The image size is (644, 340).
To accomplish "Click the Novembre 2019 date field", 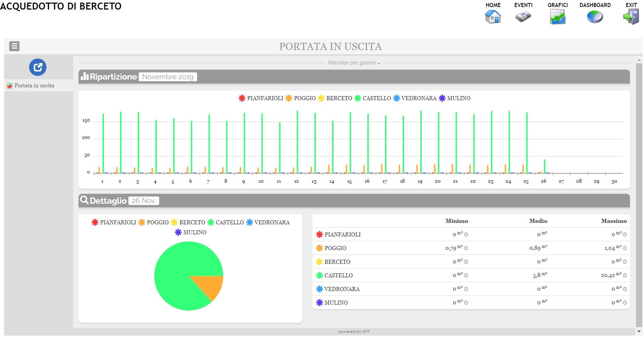I will coord(168,77).
